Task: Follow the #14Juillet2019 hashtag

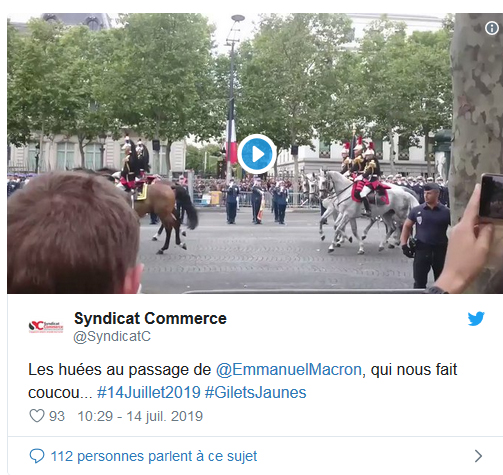Action: tap(149, 393)
